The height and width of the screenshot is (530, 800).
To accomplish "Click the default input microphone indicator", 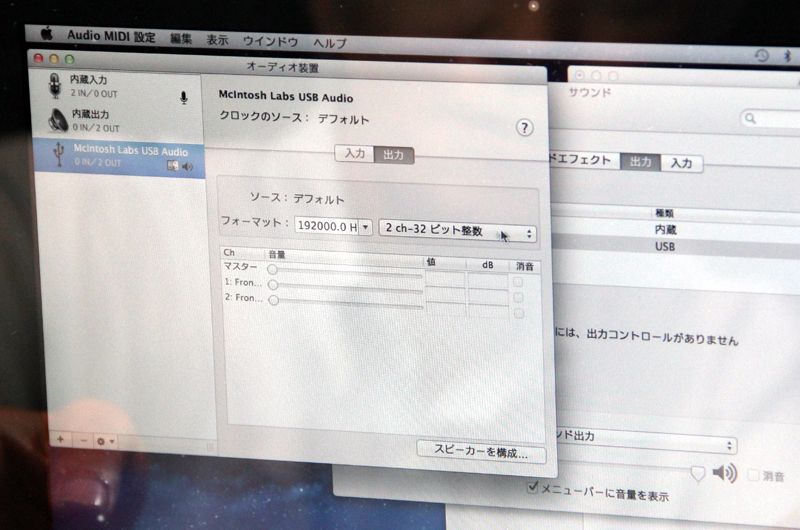I will [184, 97].
